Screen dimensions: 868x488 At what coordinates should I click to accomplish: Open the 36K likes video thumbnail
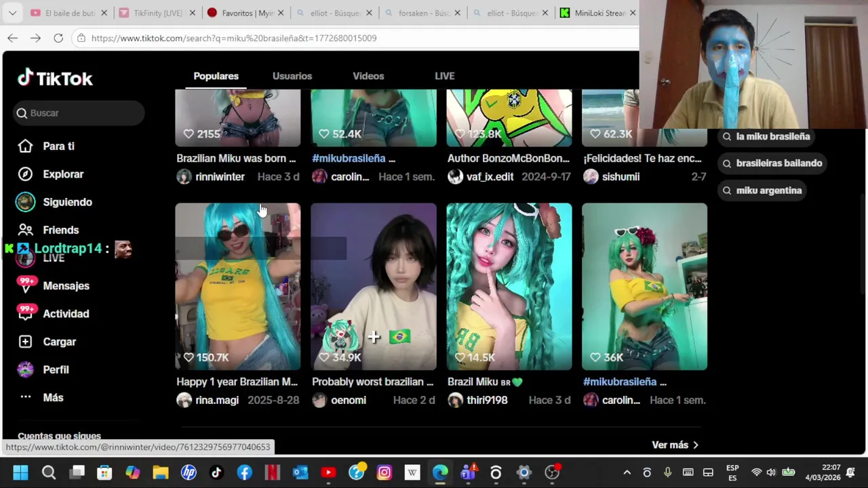pos(644,286)
